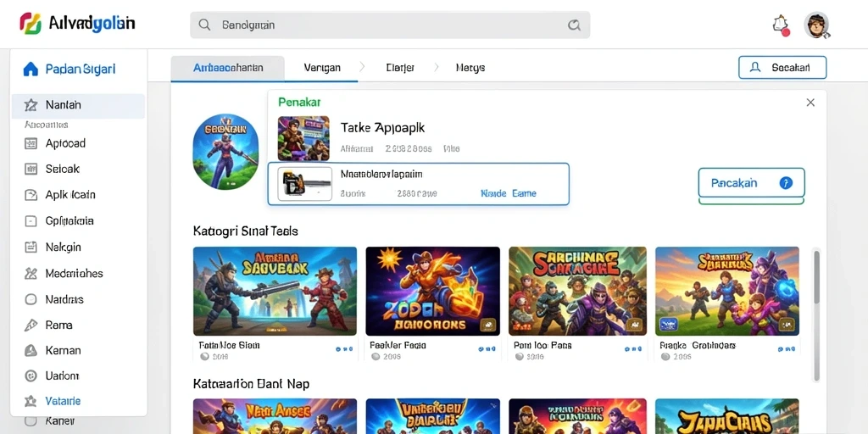This screenshot has width=868, height=434.
Task: Click rating dots beside Pant Ioa Pana
Action: (633, 350)
